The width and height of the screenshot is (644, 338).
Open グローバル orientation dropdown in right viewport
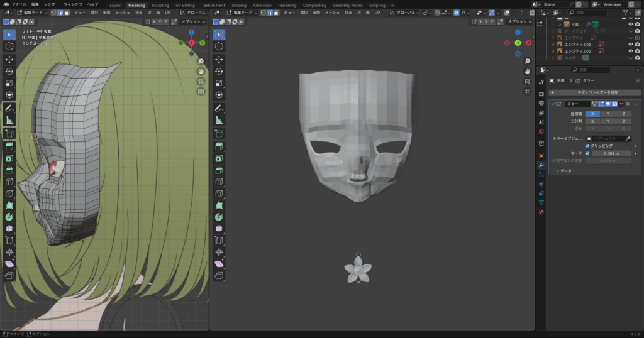click(x=404, y=13)
